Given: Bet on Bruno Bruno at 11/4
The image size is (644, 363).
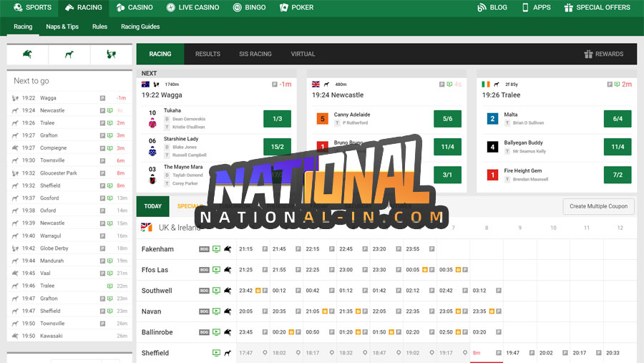Looking at the screenshot, I should click(x=447, y=146).
